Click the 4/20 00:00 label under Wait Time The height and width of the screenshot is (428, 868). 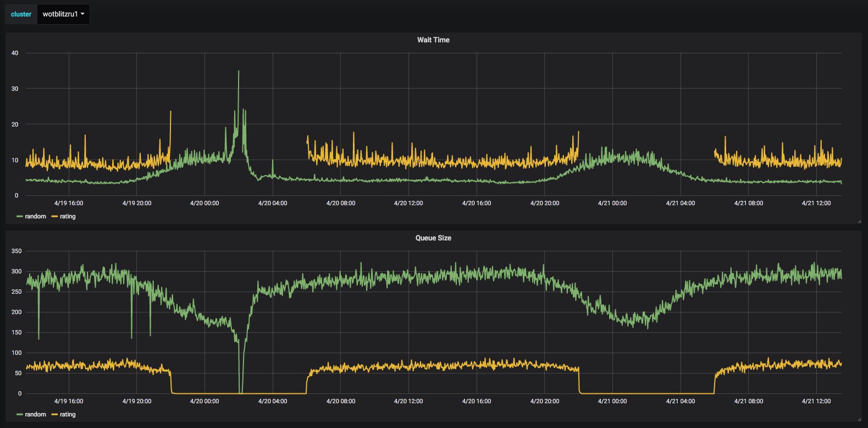pos(204,203)
